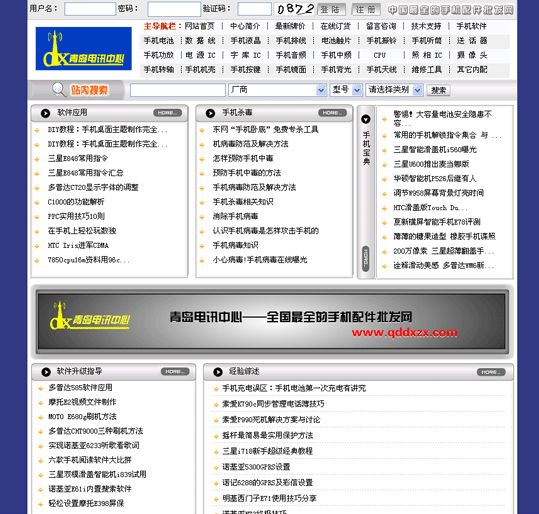Open the 厂商 manufacturer dropdown

pyautogui.click(x=277, y=90)
